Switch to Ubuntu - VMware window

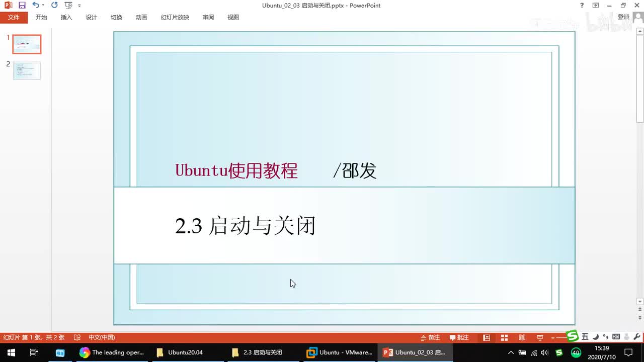tap(340, 352)
